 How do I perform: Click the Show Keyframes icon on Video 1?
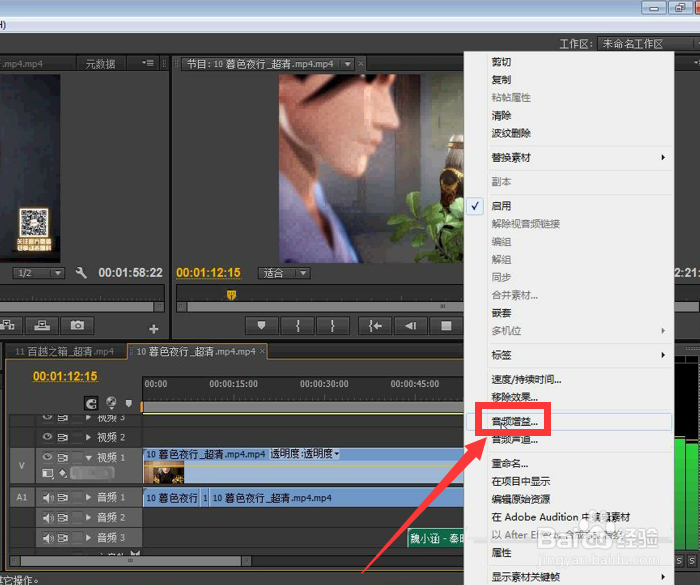click(63, 473)
